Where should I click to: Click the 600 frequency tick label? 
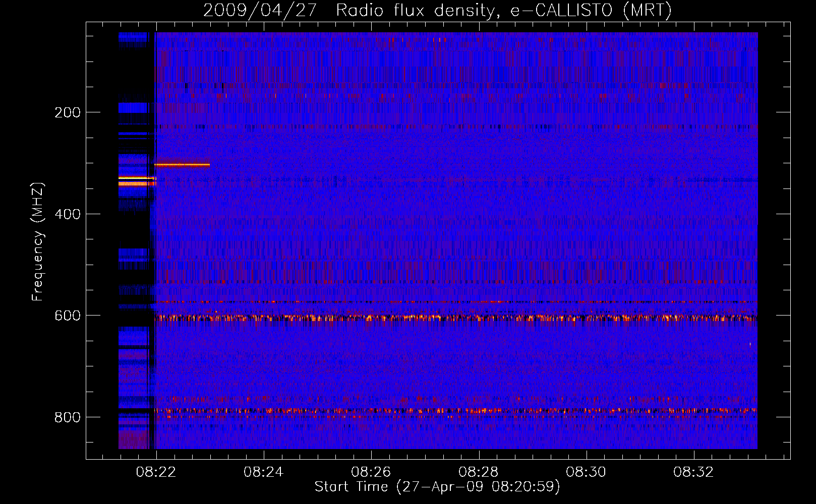tap(67, 316)
